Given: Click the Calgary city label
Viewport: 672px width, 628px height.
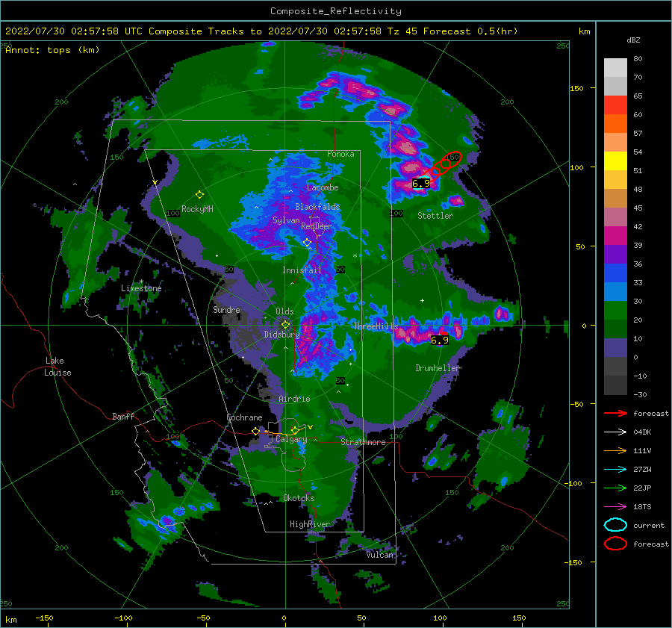Looking at the screenshot, I should pos(291,439).
